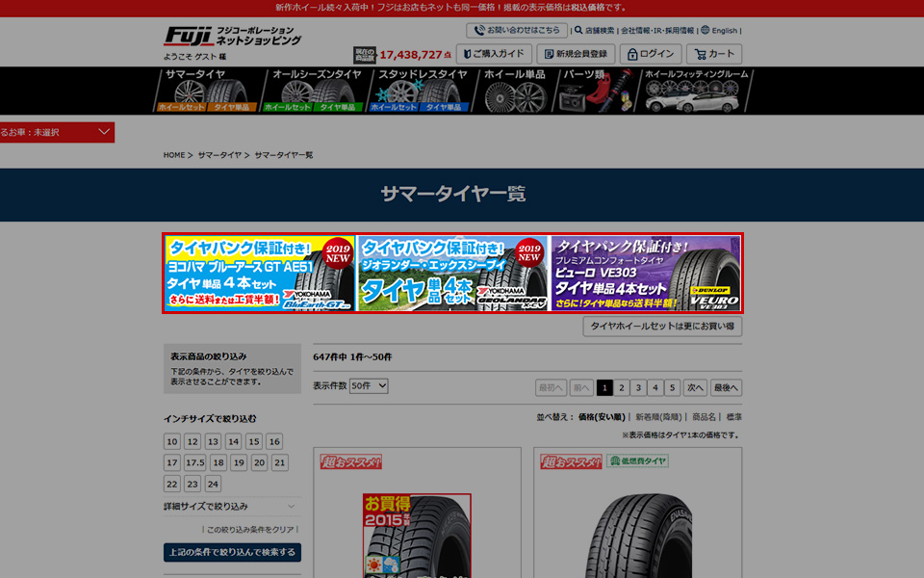Select タイヤ単品 under スタッドレスタイヤ
The width and height of the screenshot is (924, 578).
pyautogui.click(x=444, y=107)
